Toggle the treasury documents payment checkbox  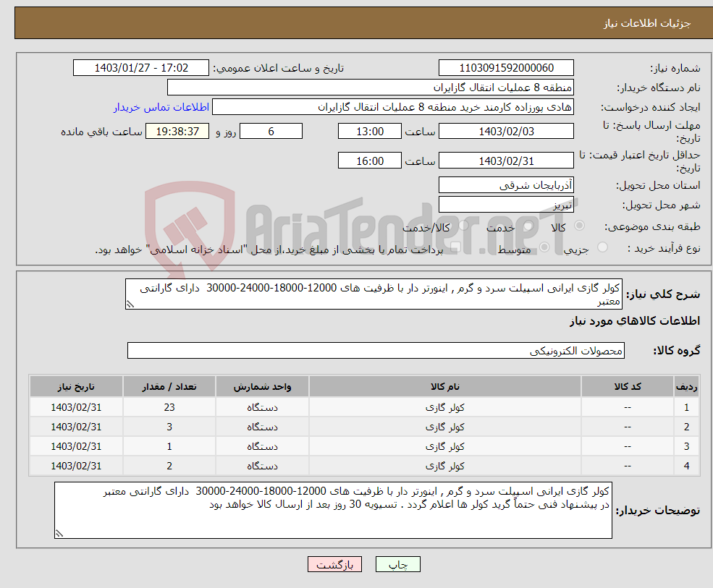(455, 247)
